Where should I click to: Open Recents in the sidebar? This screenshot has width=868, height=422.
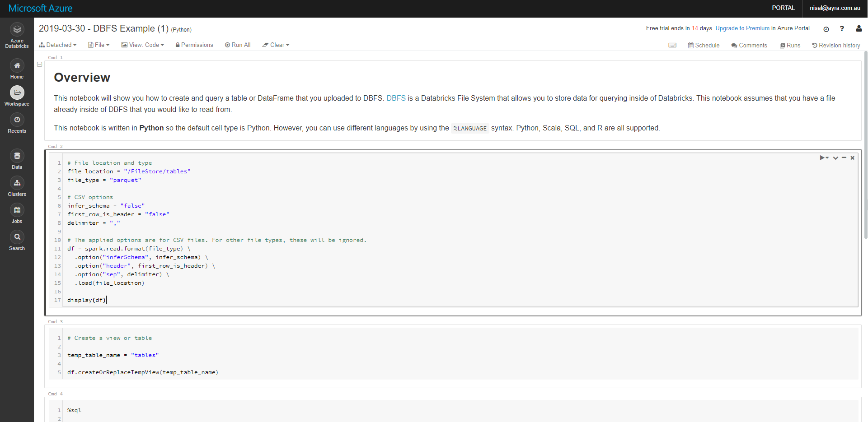click(17, 124)
